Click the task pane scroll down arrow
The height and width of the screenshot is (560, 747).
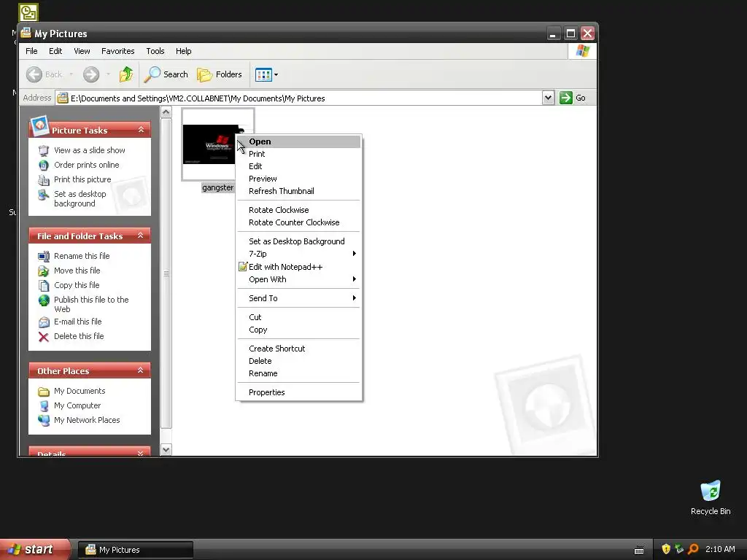pyautogui.click(x=166, y=449)
